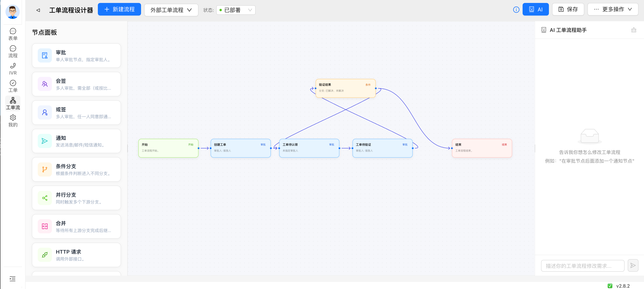Toggle the AI assistant panel button

(x=536, y=9)
